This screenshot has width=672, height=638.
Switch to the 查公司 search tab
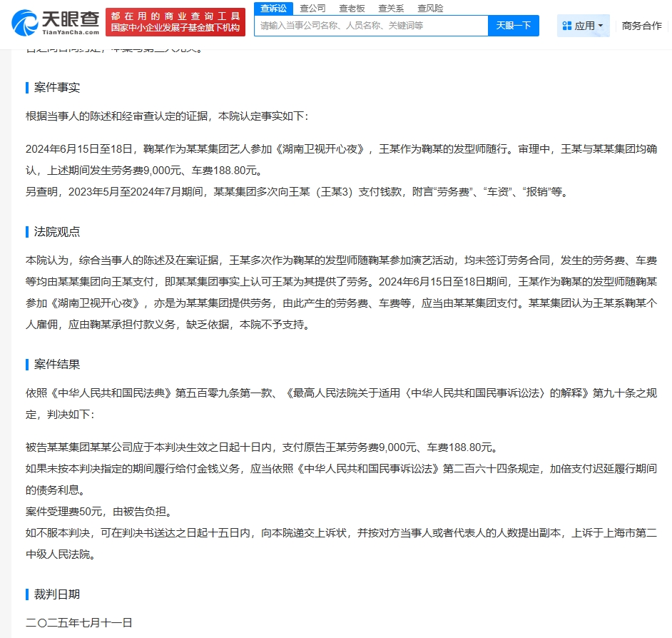(x=312, y=9)
